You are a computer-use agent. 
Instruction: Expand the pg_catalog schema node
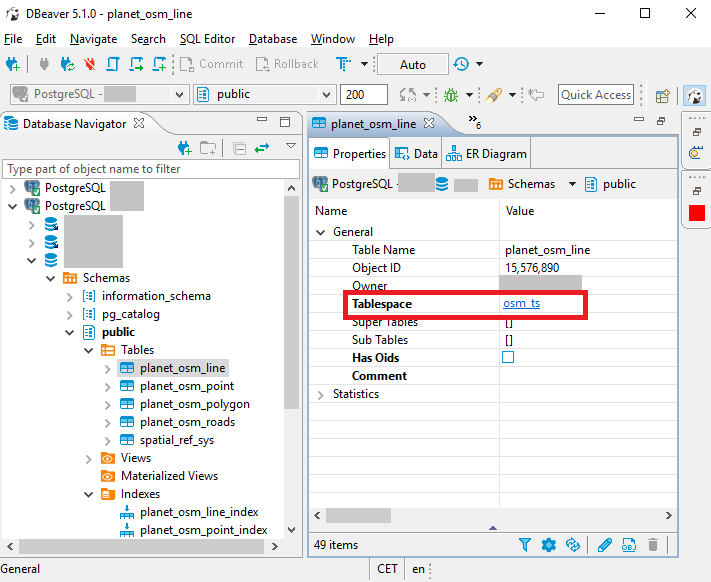click(69, 315)
